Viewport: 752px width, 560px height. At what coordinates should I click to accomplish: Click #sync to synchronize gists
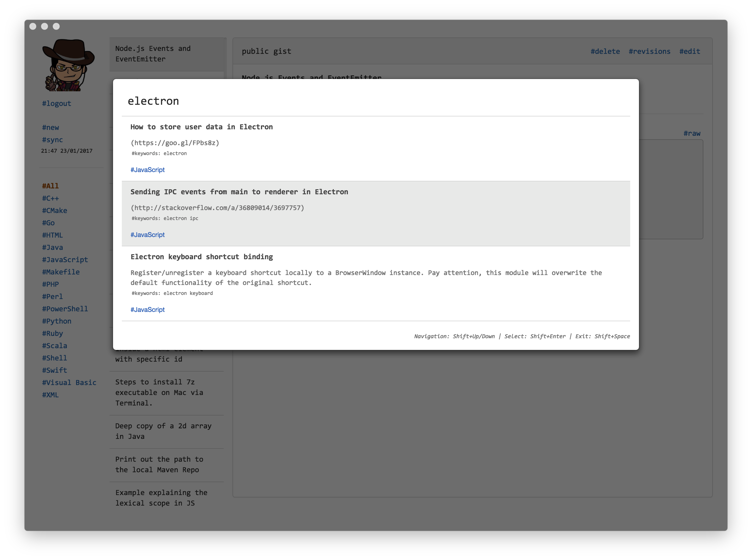[x=52, y=140]
